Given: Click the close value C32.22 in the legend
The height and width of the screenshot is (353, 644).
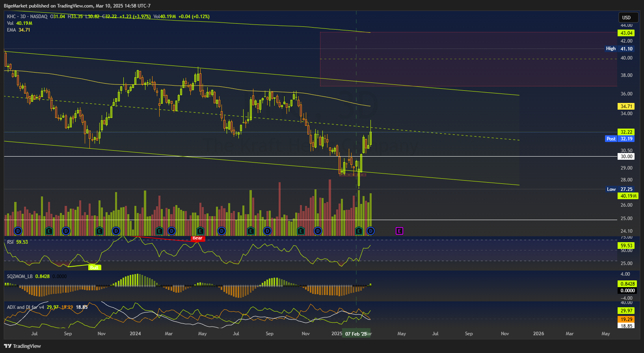Looking at the screenshot, I should pyautogui.click(x=109, y=17).
